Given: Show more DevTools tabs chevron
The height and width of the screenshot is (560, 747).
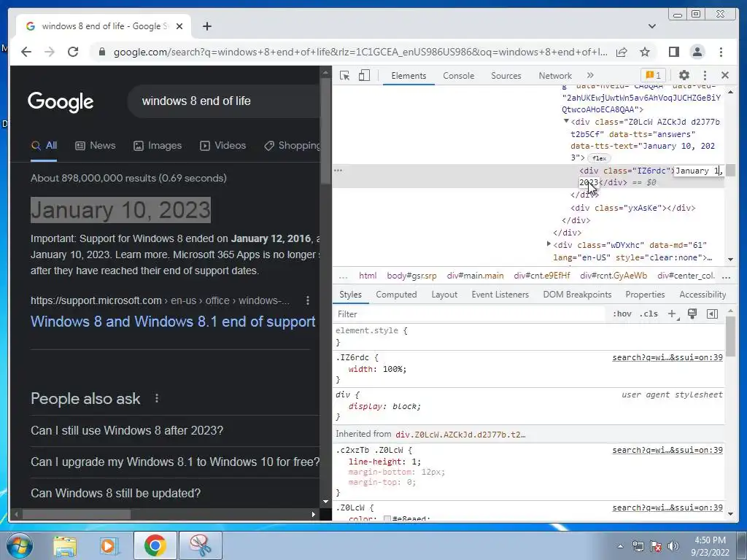Looking at the screenshot, I should coord(590,75).
